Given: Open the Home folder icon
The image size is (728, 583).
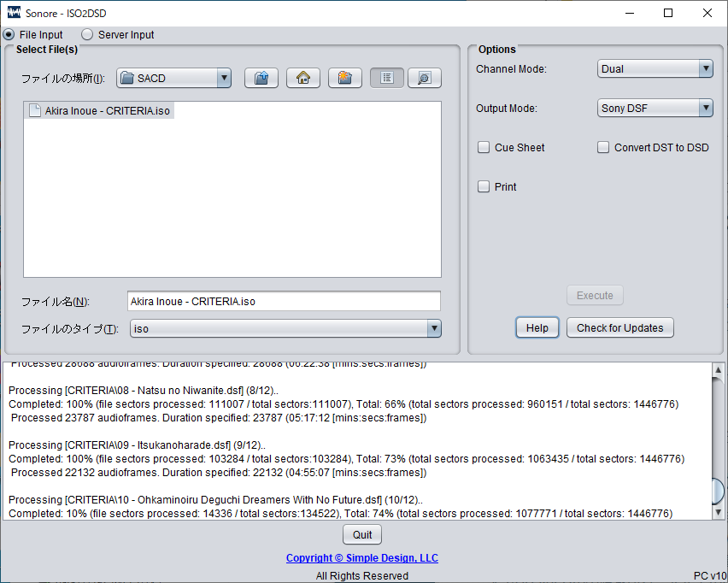Looking at the screenshot, I should tap(303, 78).
